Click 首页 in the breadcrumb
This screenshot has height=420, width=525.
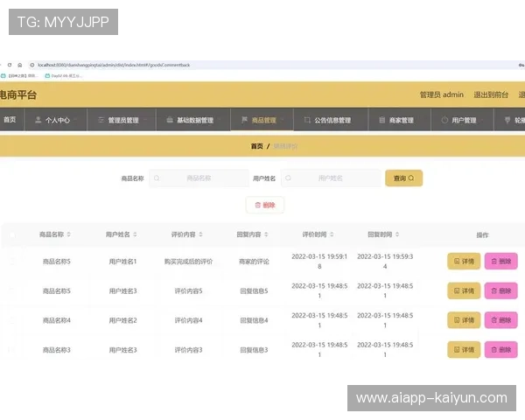256,146
